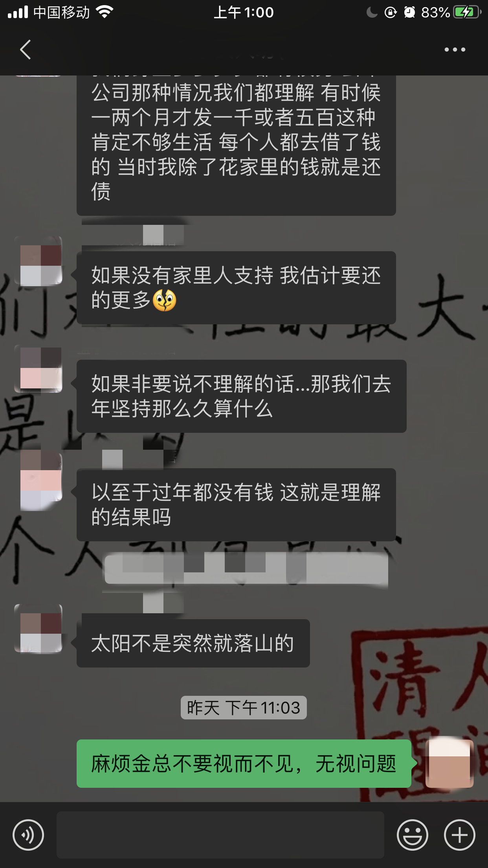488x868 pixels.
Task: Open the three-dot chat options menu
Action: [x=455, y=50]
